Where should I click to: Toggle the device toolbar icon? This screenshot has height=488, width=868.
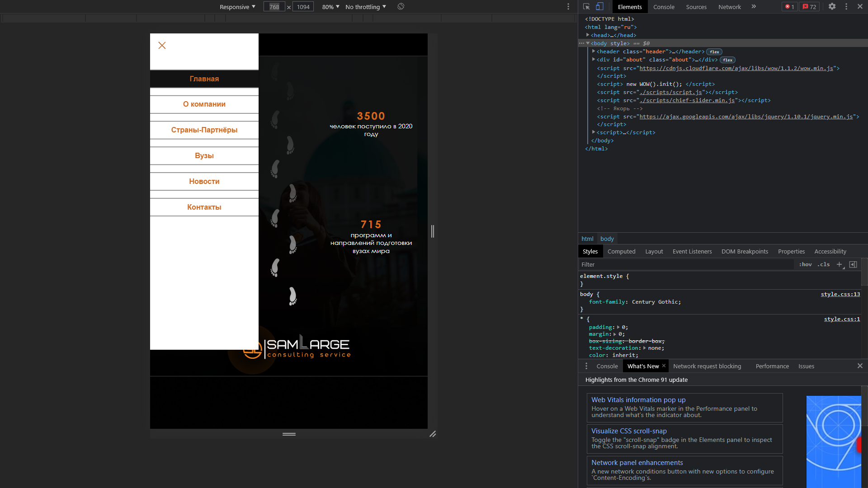point(599,7)
